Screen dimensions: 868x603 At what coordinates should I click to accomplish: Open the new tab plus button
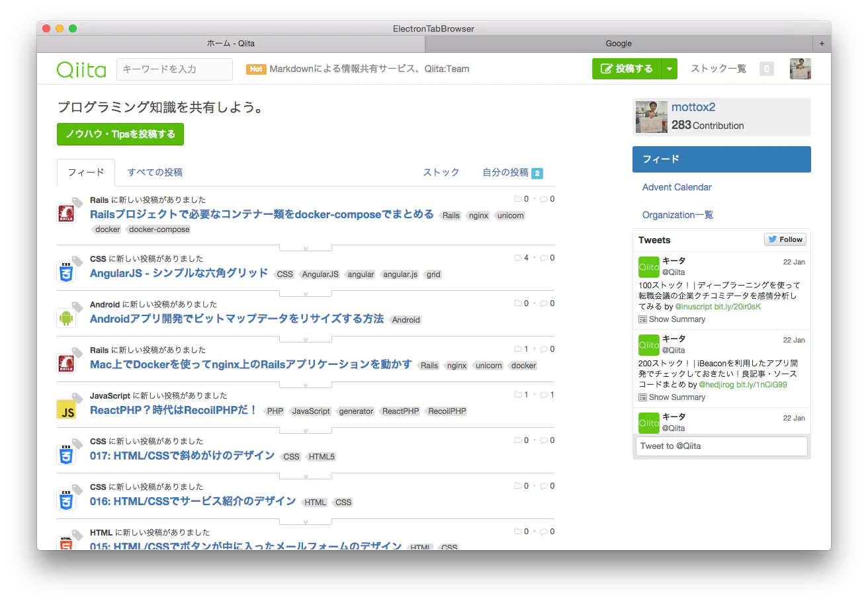pos(822,44)
